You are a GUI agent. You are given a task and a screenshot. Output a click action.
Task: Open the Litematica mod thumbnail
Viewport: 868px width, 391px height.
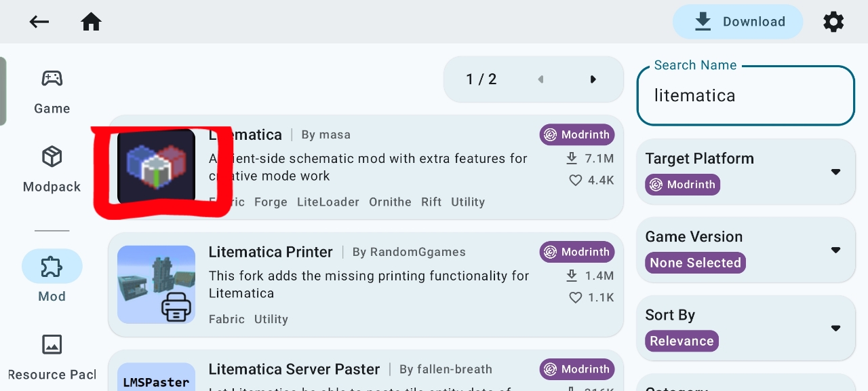tap(157, 167)
